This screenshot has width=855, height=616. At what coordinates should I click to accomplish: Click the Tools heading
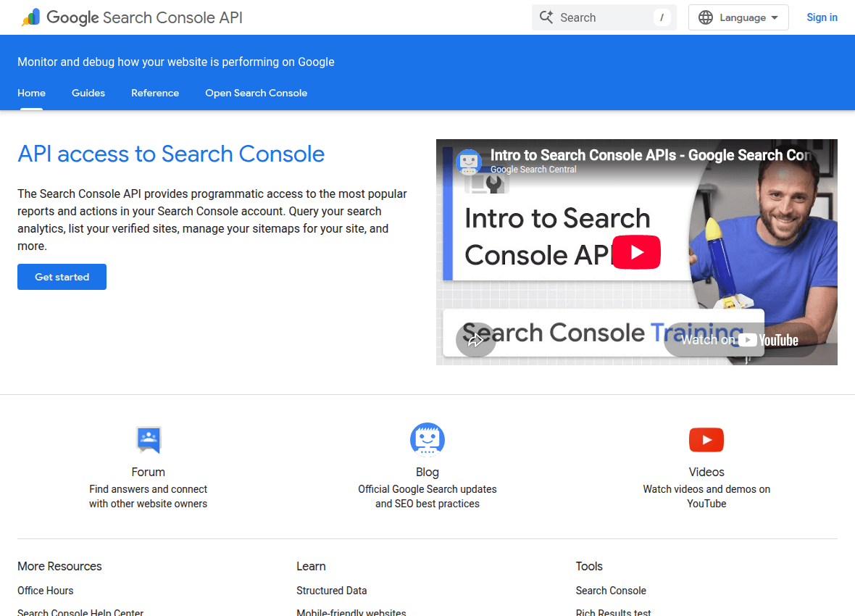coord(589,566)
